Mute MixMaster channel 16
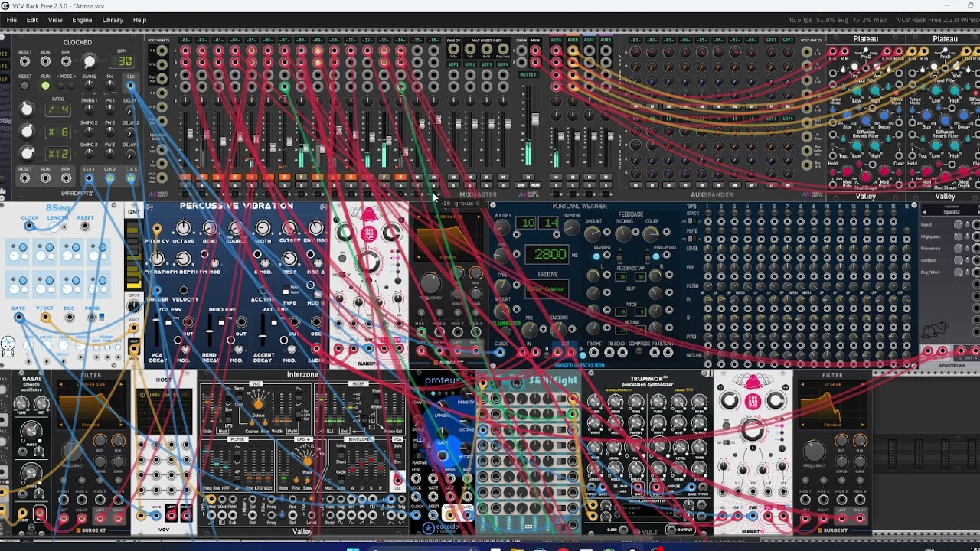 (x=433, y=176)
